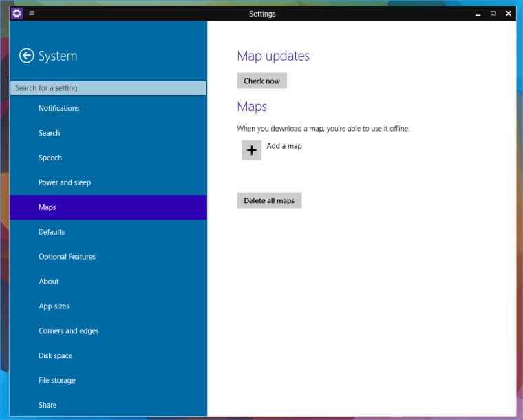Click the back arrow next to System
Image resolution: width=523 pixels, height=420 pixels.
[x=27, y=56]
